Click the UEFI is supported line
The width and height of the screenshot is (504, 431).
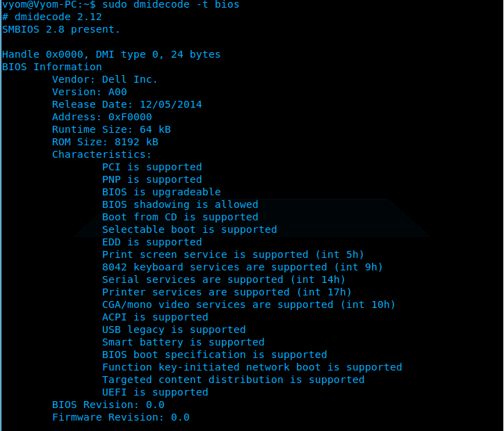coord(155,393)
